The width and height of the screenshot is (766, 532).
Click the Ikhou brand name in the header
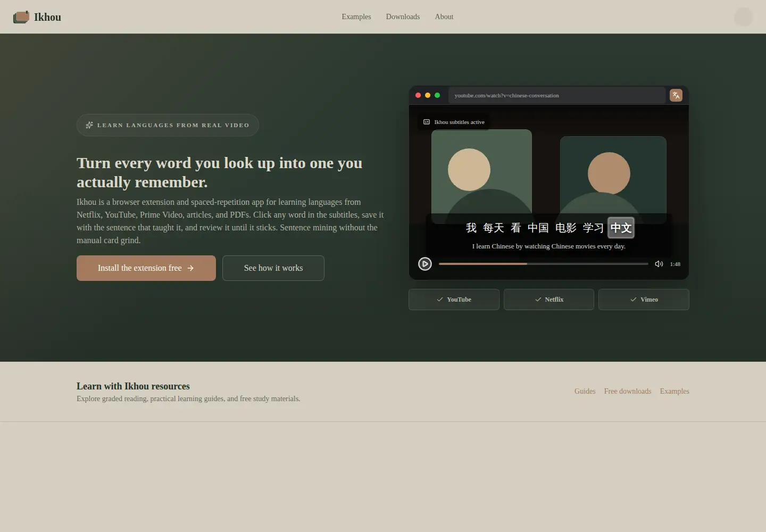[47, 17]
